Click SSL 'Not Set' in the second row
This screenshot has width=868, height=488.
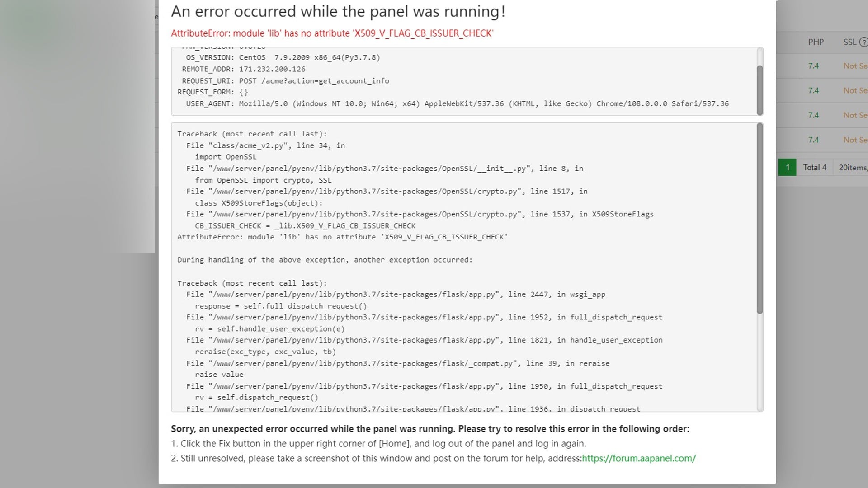[x=855, y=90]
